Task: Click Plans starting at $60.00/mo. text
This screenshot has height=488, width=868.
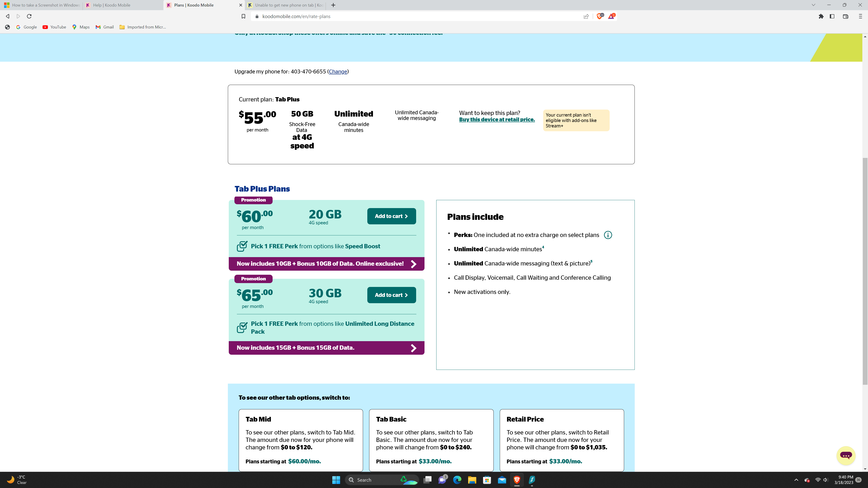Action: [283, 461]
